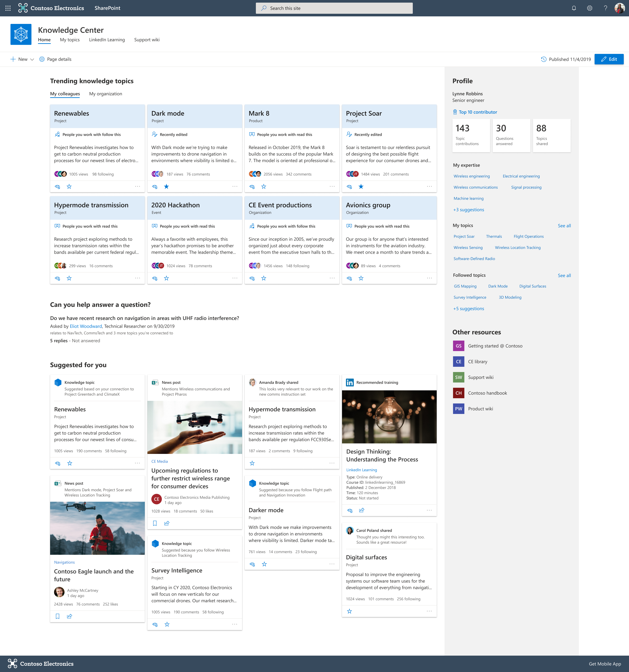Click the +3 suggestions expertise link
Screen dimensions: 629x672
coord(468,210)
